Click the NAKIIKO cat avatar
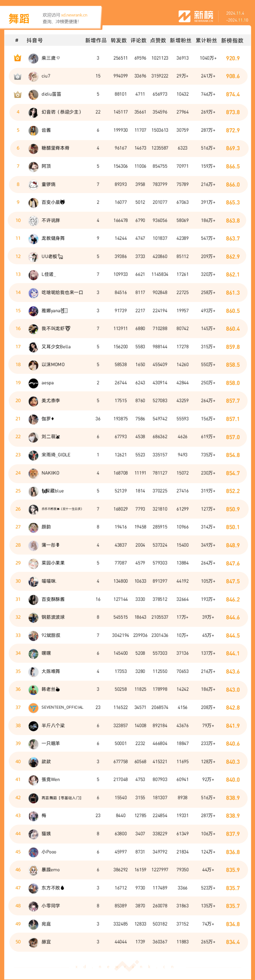 34,473
